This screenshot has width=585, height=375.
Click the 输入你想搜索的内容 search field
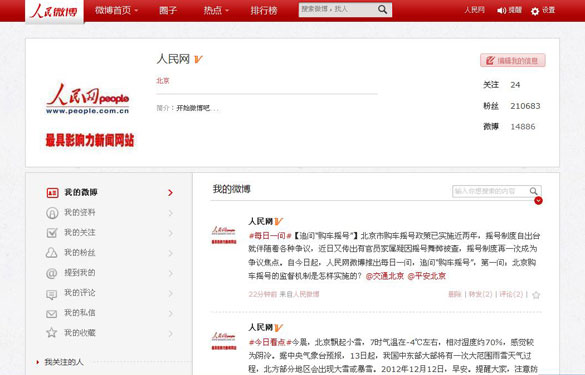click(490, 191)
